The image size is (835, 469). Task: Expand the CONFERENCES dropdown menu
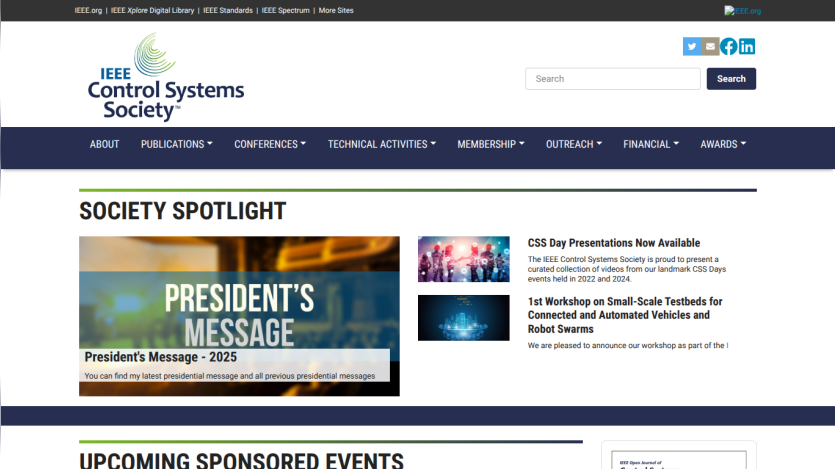click(270, 144)
